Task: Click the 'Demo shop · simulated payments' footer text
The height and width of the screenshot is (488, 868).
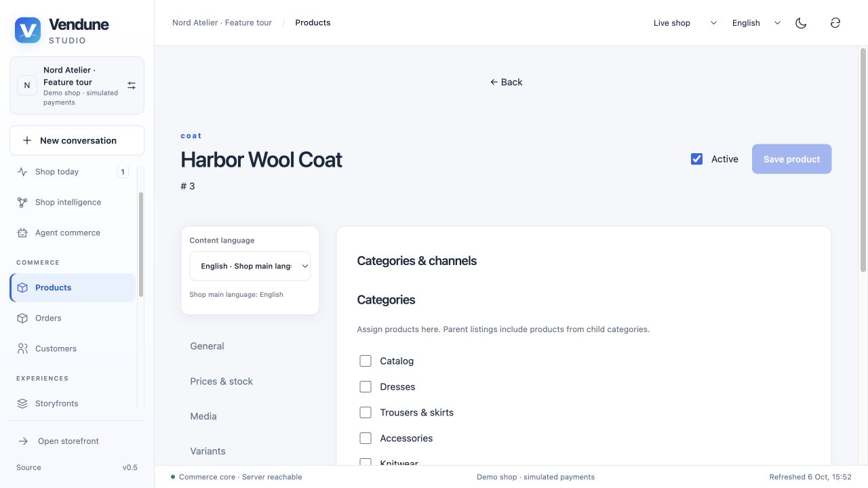Action: click(x=535, y=477)
